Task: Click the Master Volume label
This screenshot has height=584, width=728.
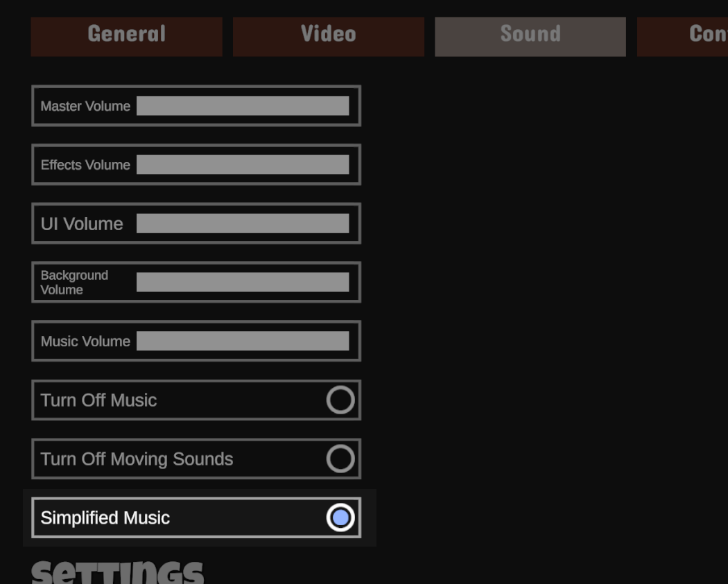Action: 85,106
